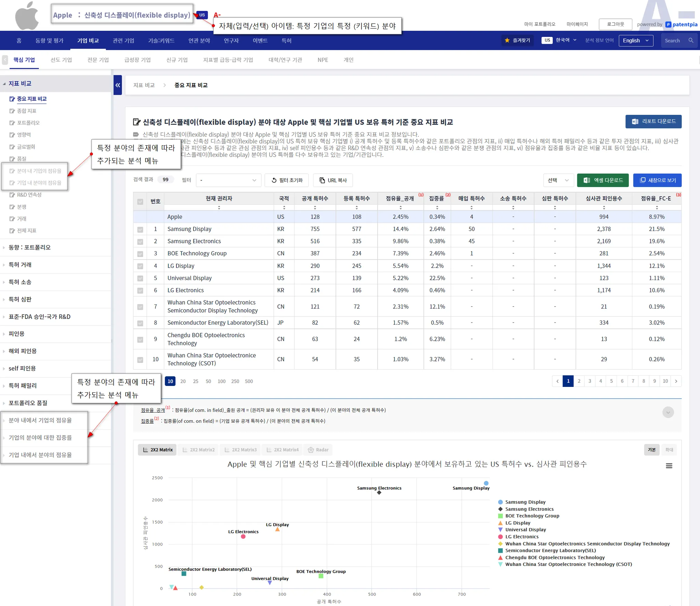Collapse sidebar with double-chevron icon

pyautogui.click(x=118, y=85)
